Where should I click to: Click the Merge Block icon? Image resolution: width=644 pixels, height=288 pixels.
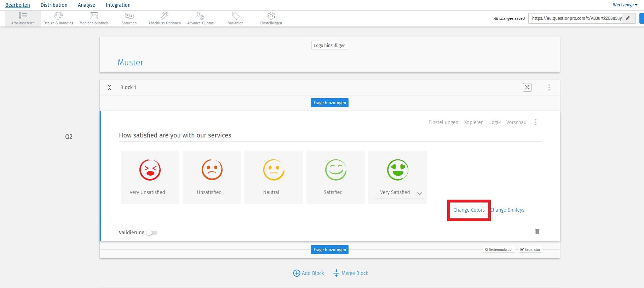point(336,273)
